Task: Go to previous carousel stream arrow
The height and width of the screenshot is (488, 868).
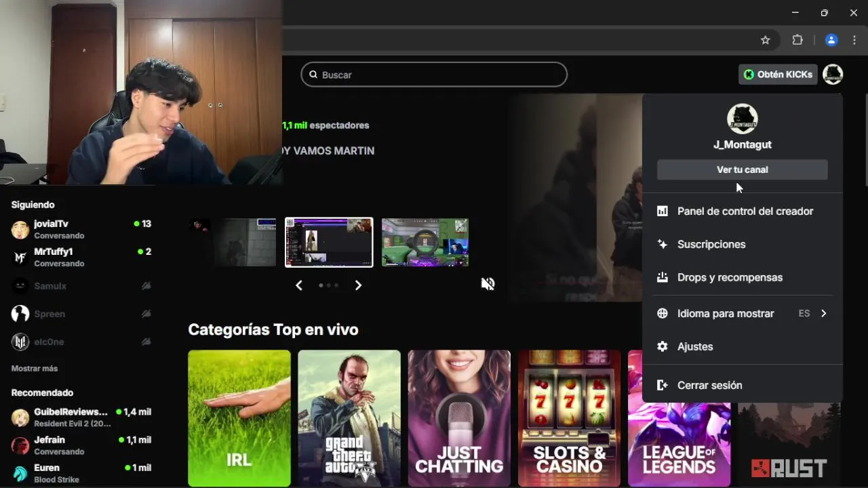Action: (299, 285)
